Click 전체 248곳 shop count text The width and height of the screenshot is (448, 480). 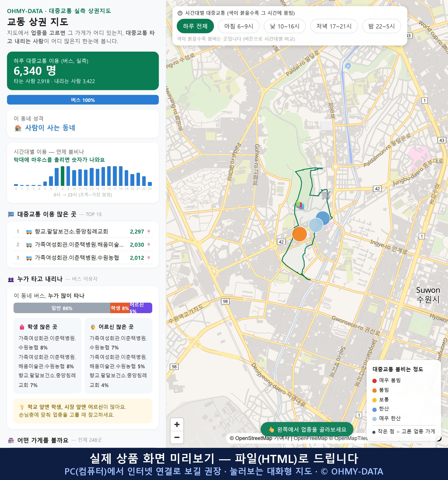90,440
